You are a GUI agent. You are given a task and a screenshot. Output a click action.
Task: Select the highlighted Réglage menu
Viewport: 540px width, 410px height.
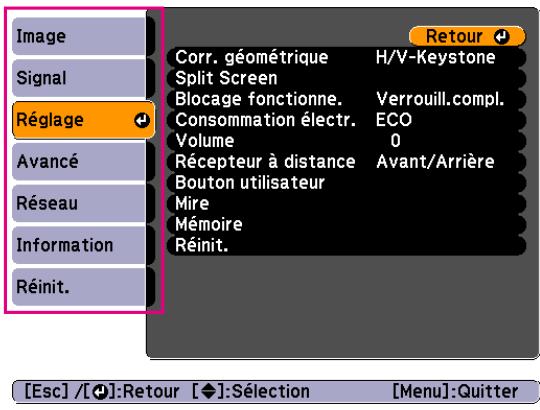[83, 120]
